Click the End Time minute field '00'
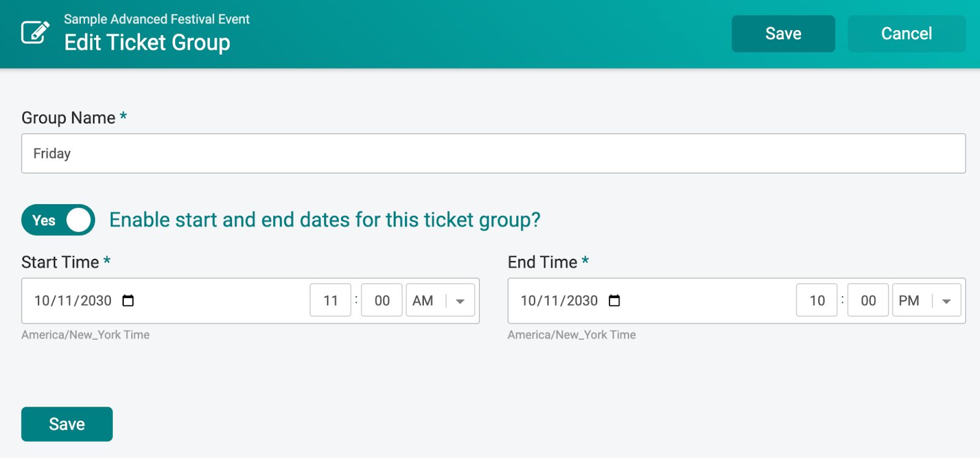 pos(867,300)
